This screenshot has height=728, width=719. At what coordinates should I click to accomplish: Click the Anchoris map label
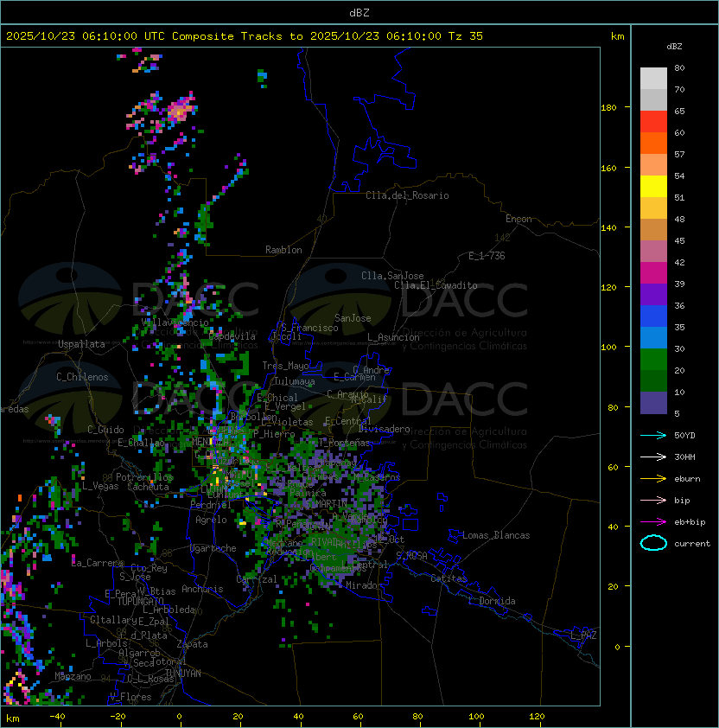[x=202, y=589]
